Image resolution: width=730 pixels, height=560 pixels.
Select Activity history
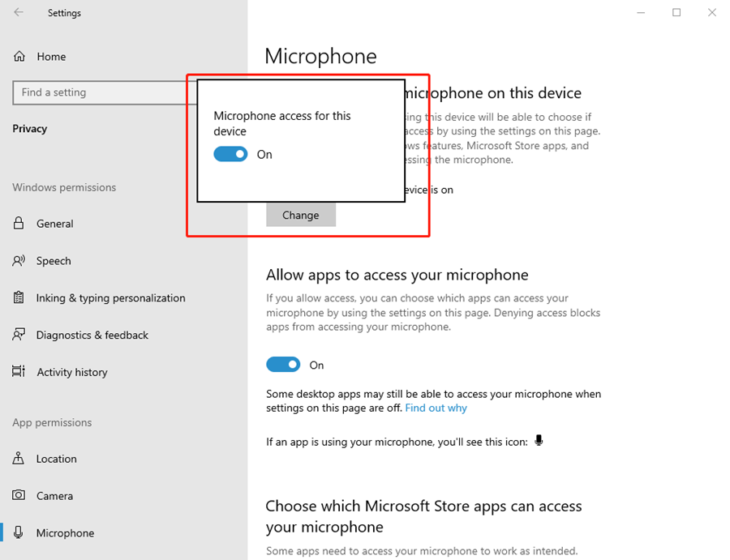[x=72, y=372]
